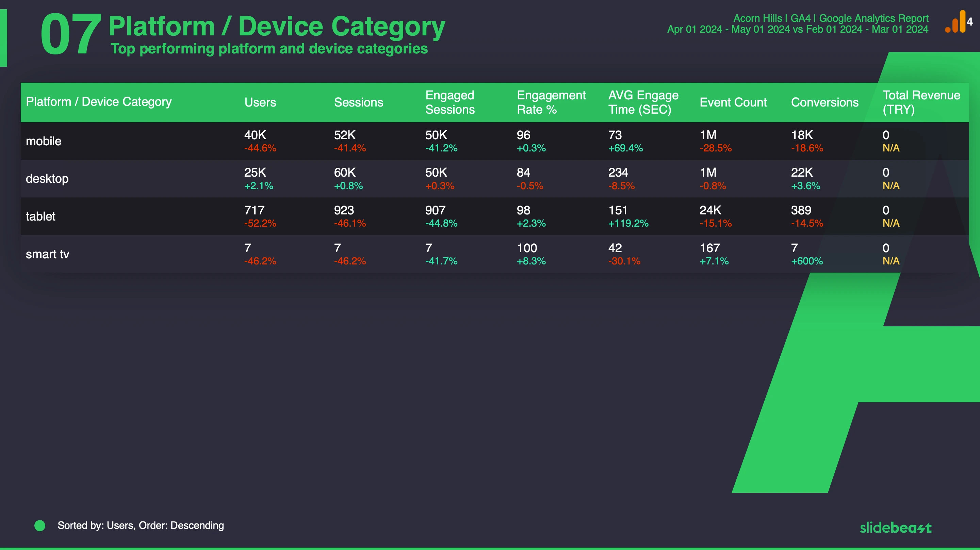980x550 pixels.
Task: Click the Users column header
Action: [260, 102]
